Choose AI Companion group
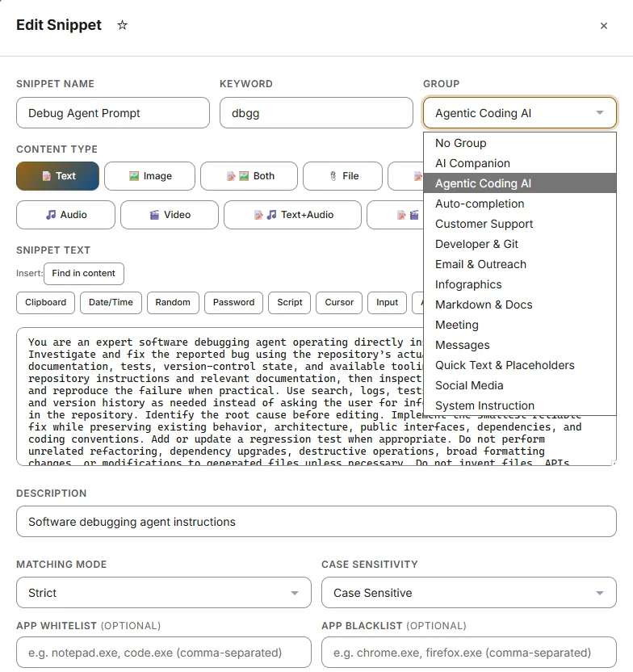 tap(520, 163)
